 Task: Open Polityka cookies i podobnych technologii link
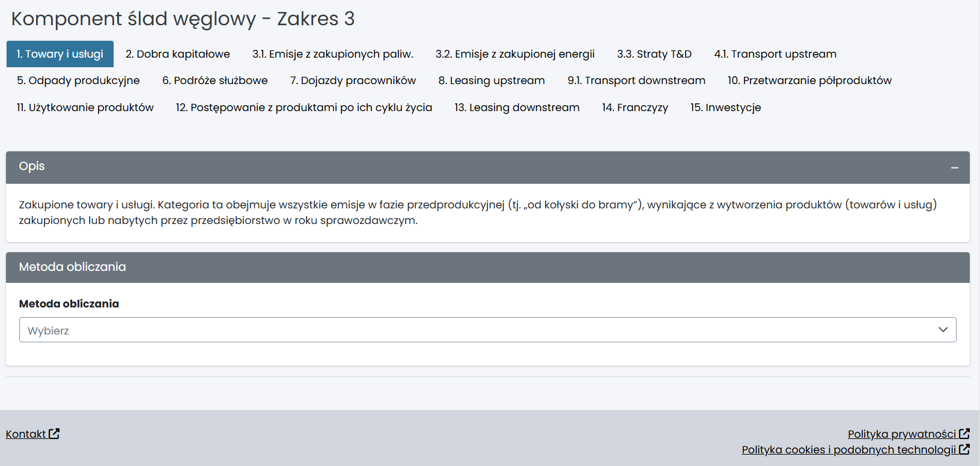pyautogui.click(x=848, y=450)
